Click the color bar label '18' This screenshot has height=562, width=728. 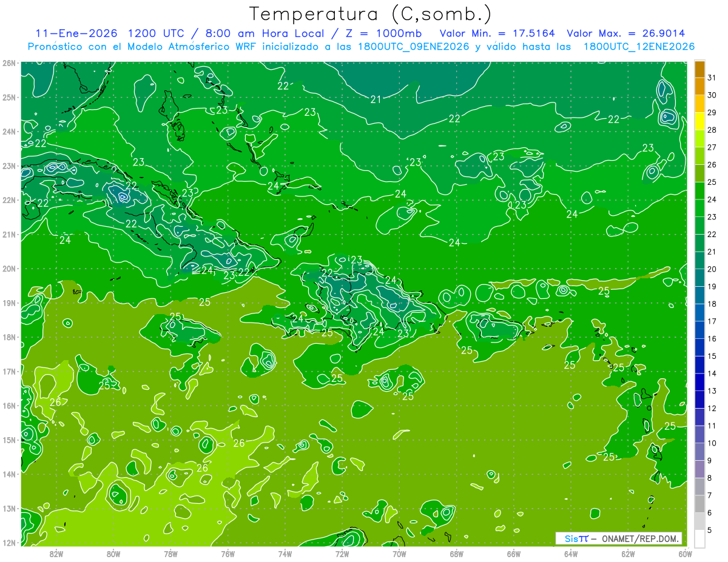[712, 304]
